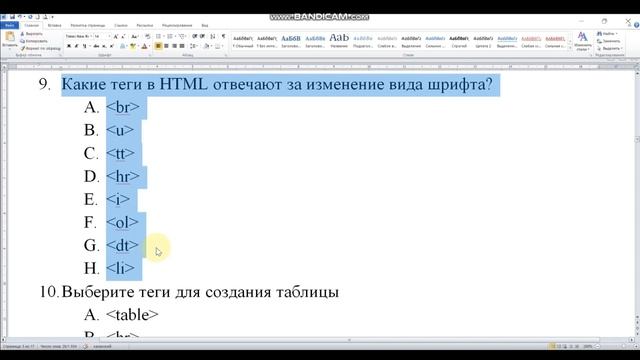This screenshot has height=360, width=640.
Task: Click the red Font Color 'A' button
Action: (x=144, y=46)
